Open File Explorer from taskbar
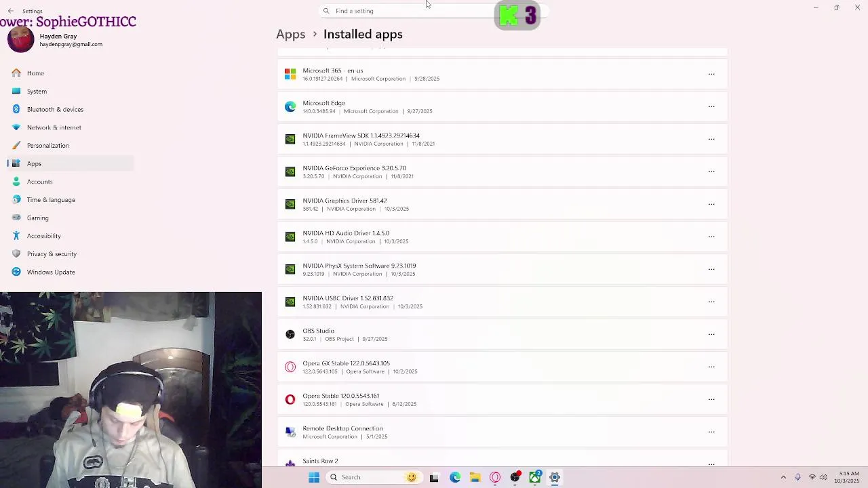This screenshot has width=868, height=488. [x=475, y=477]
